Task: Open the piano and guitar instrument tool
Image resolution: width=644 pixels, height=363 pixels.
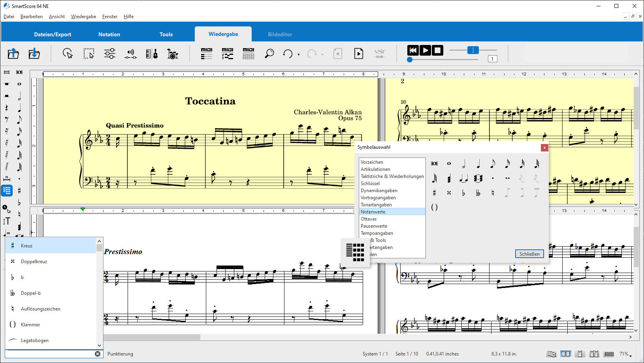Action: 152,54
